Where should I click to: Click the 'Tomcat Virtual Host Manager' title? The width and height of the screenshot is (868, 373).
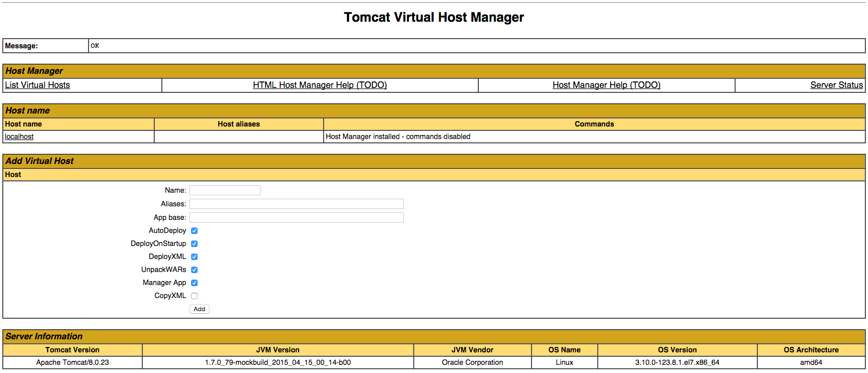pyautogui.click(x=434, y=17)
